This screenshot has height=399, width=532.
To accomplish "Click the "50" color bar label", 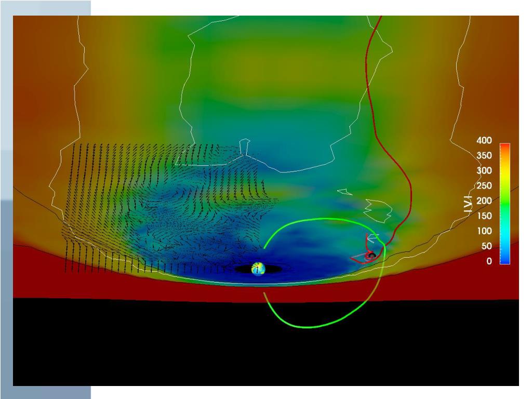I will [x=486, y=246].
